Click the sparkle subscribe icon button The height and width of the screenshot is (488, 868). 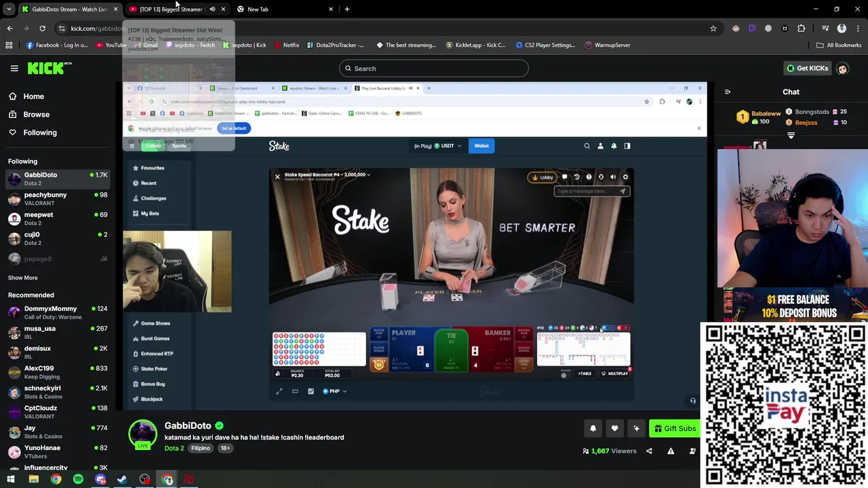pyautogui.click(x=636, y=428)
